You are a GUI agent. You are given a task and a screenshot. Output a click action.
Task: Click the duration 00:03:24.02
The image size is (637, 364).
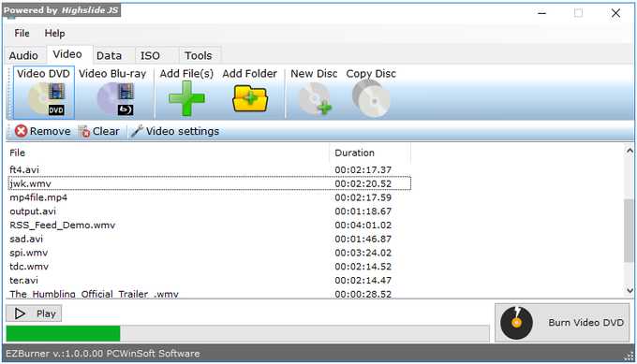pyautogui.click(x=363, y=253)
